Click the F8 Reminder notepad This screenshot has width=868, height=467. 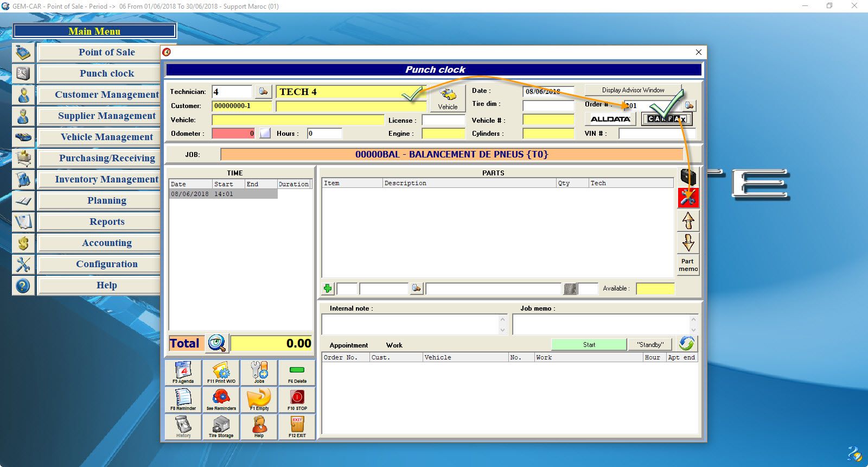pos(183,400)
